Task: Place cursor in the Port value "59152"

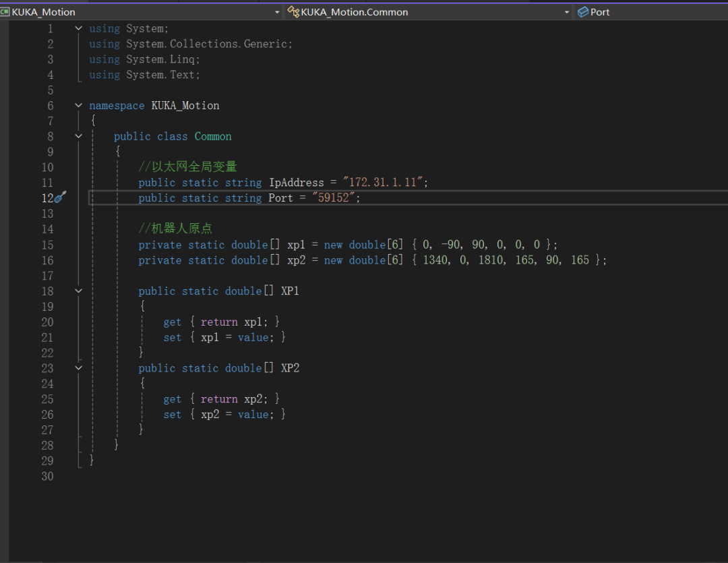Action: click(x=335, y=198)
